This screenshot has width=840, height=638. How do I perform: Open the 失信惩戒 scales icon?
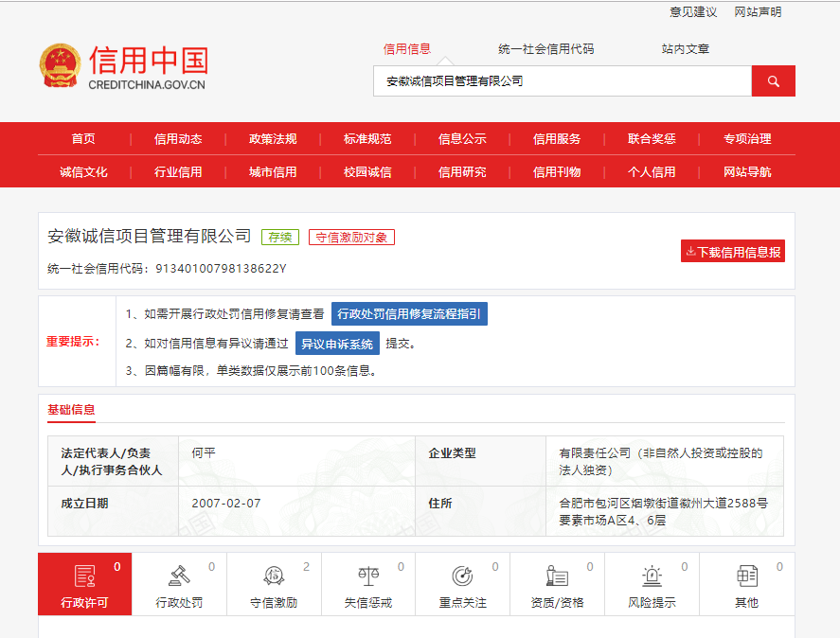[368, 576]
